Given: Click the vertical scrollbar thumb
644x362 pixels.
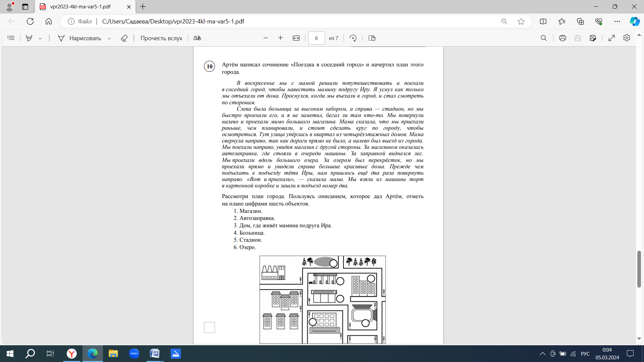Looking at the screenshot, I should [639, 269].
